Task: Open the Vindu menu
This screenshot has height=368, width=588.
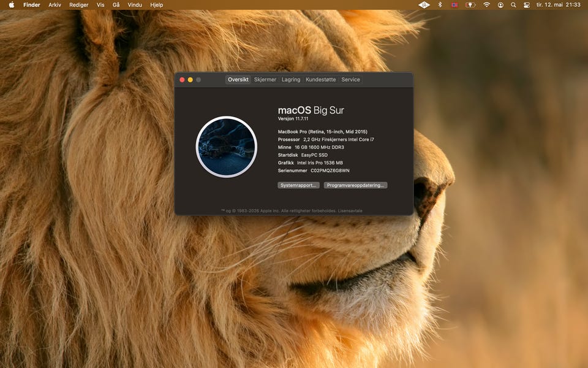Action: (135, 5)
